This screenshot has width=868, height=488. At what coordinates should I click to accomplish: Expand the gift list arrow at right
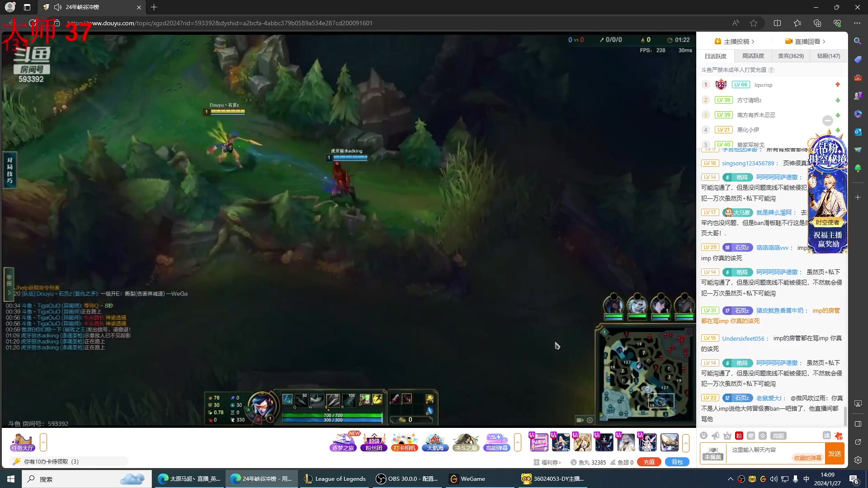coord(686,442)
